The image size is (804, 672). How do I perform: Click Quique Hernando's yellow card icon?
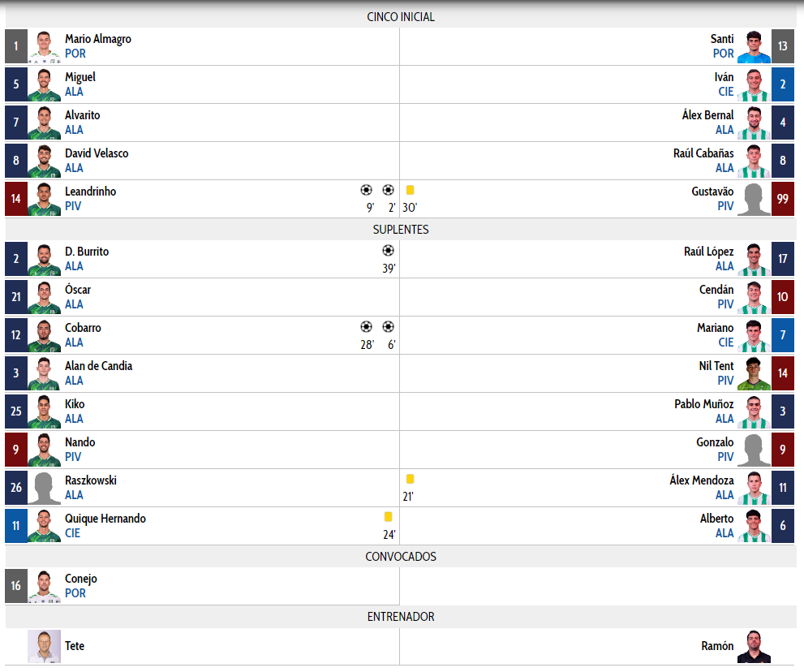(388, 517)
